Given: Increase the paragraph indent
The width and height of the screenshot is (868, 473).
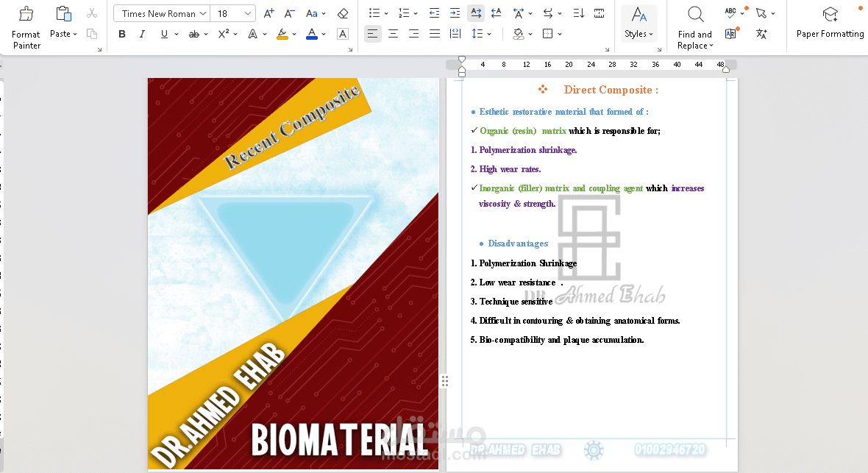Looking at the screenshot, I should (455, 13).
